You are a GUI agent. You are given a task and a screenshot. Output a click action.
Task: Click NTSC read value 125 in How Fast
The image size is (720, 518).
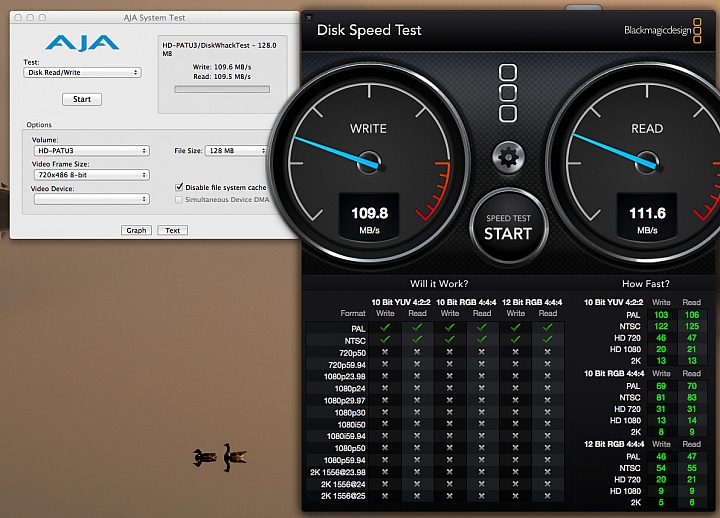[x=692, y=326]
